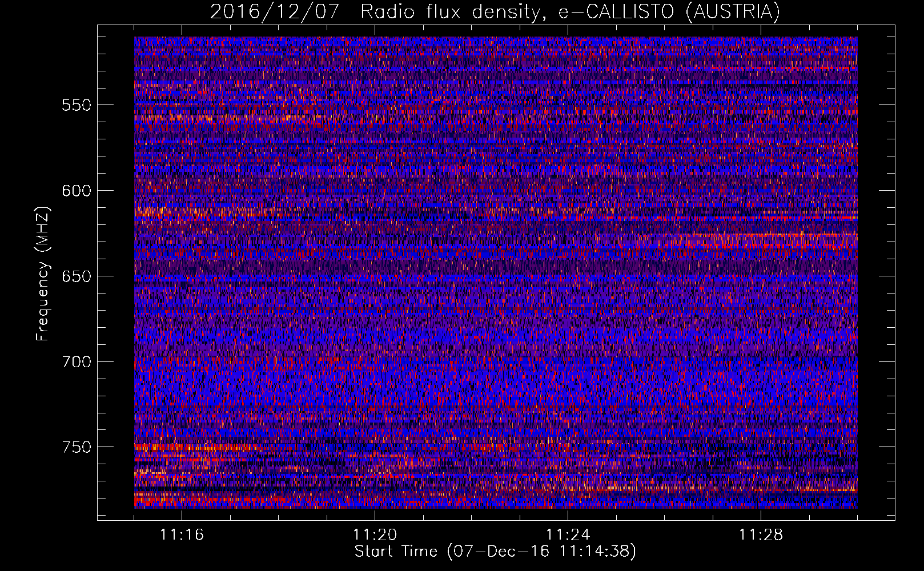Click the 550 frequency tick label
The height and width of the screenshot is (571, 924).
pyautogui.click(x=77, y=105)
